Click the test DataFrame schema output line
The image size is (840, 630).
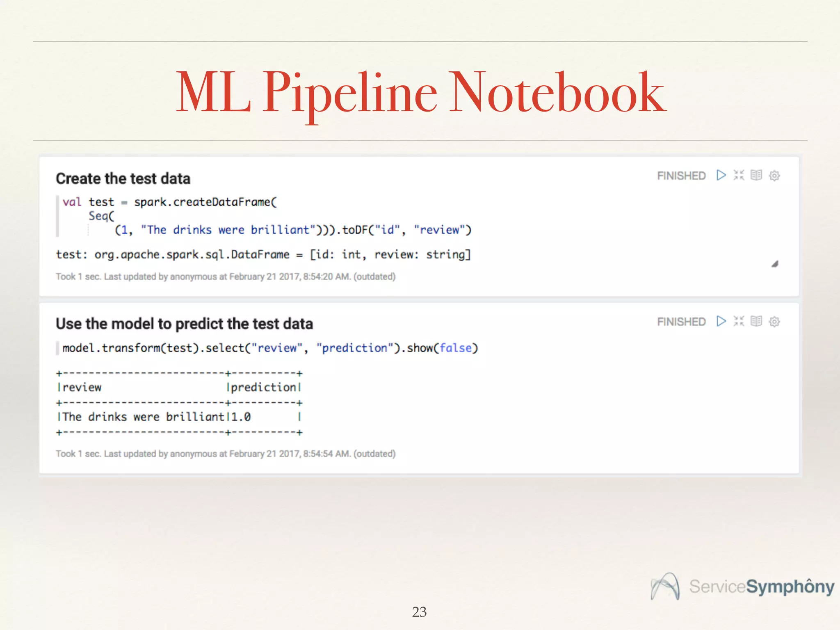(x=263, y=255)
